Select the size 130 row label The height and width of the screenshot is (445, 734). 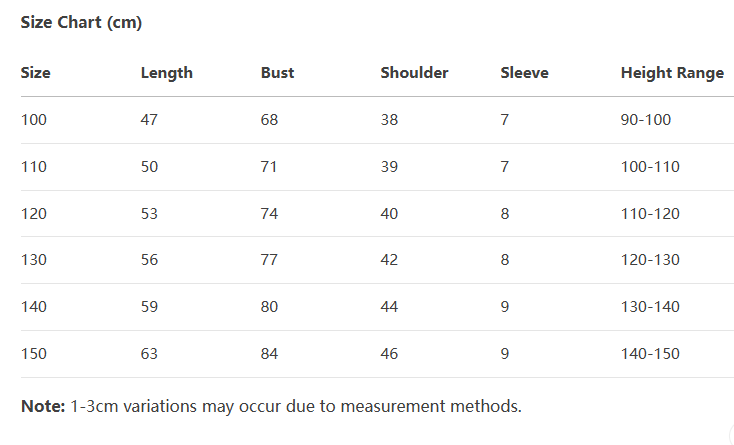tap(34, 260)
